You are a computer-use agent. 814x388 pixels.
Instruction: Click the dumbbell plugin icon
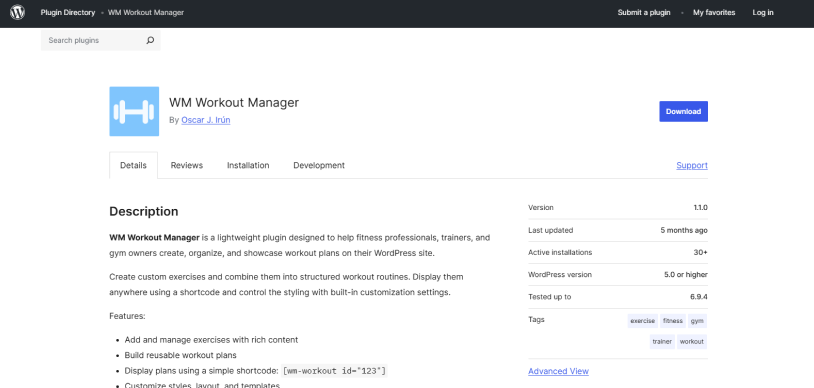pyautogui.click(x=134, y=111)
